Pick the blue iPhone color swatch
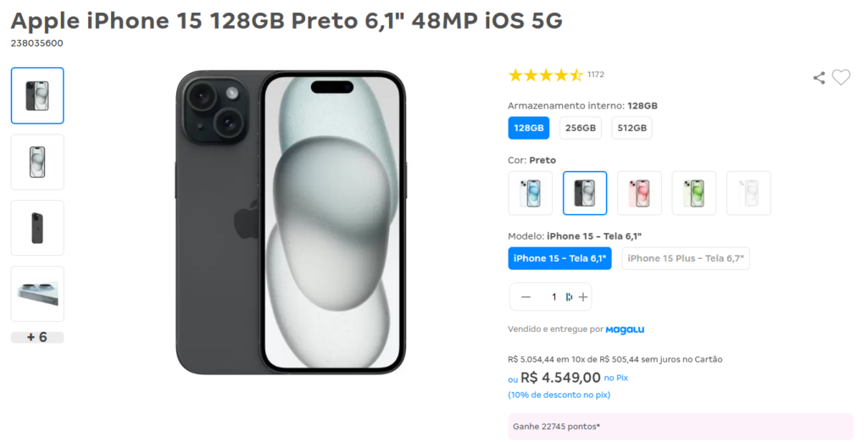868x442 pixels. pyautogui.click(x=531, y=193)
